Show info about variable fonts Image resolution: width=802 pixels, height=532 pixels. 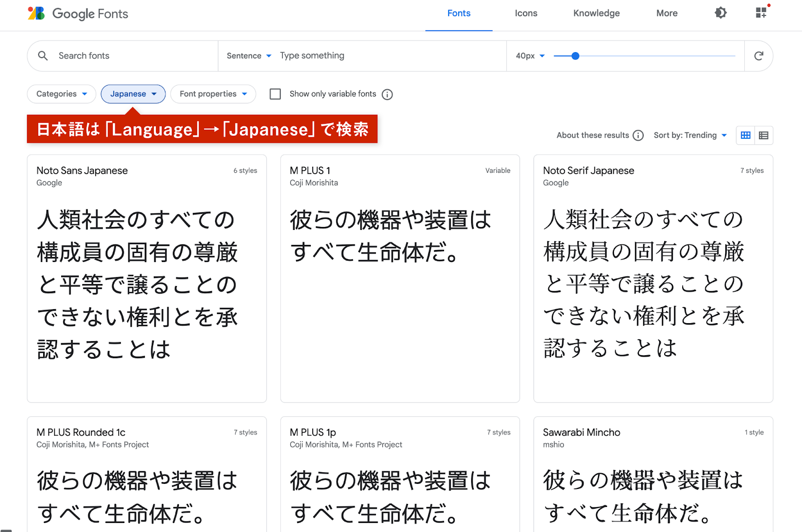(387, 94)
